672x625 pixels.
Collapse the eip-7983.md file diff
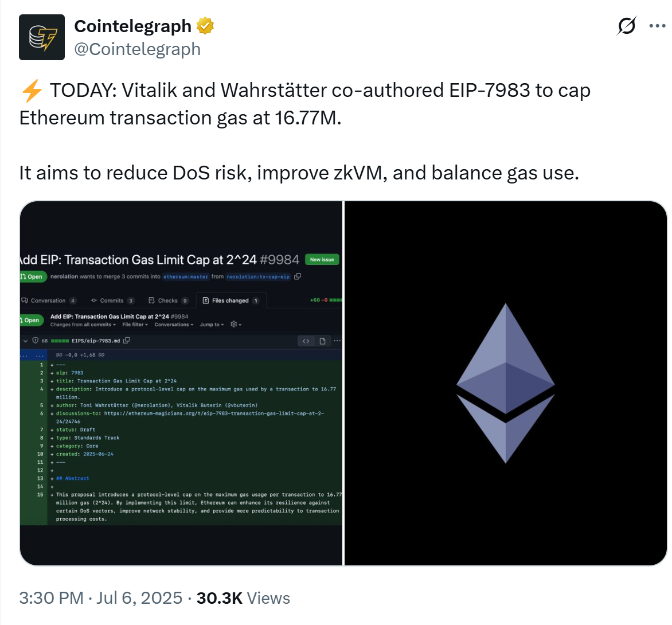point(25,341)
